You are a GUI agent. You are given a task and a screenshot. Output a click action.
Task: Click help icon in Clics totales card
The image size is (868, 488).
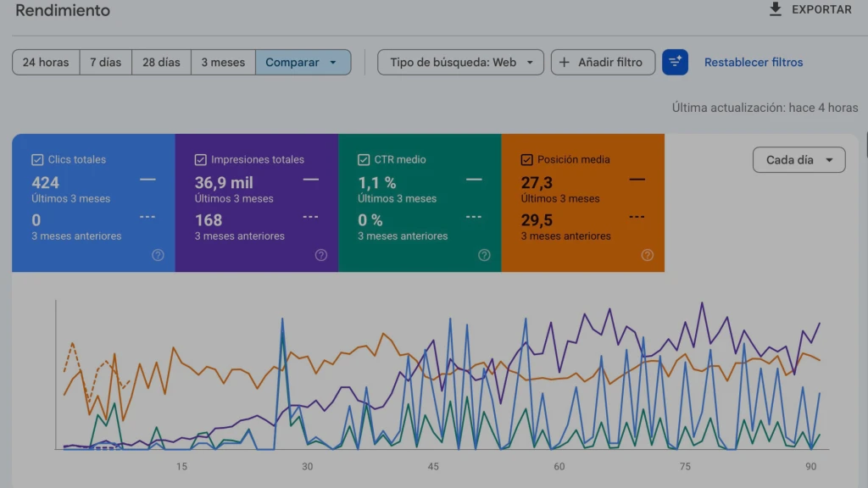(x=158, y=255)
